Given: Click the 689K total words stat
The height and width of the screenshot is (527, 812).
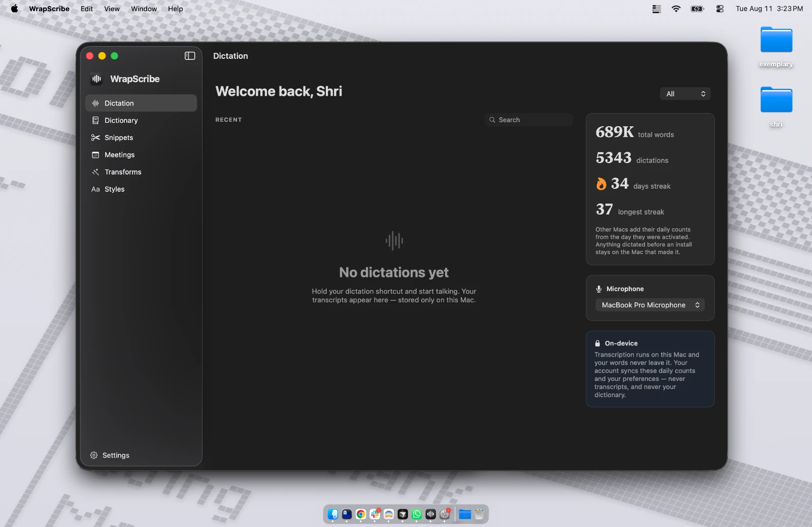Looking at the screenshot, I should coord(635,132).
